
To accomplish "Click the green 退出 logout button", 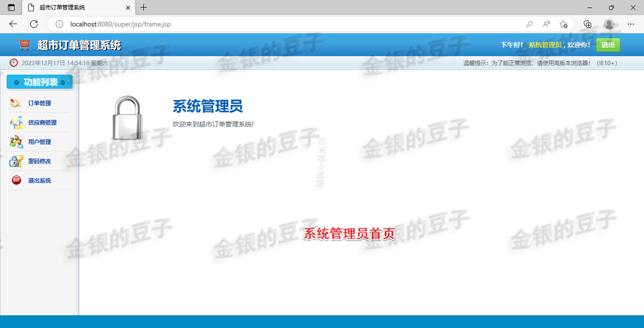I will (608, 44).
